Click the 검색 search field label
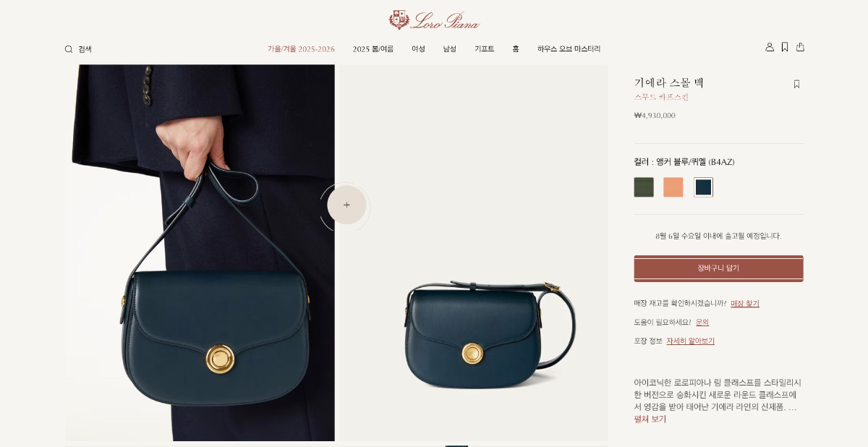The image size is (868, 447). [x=85, y=49]
